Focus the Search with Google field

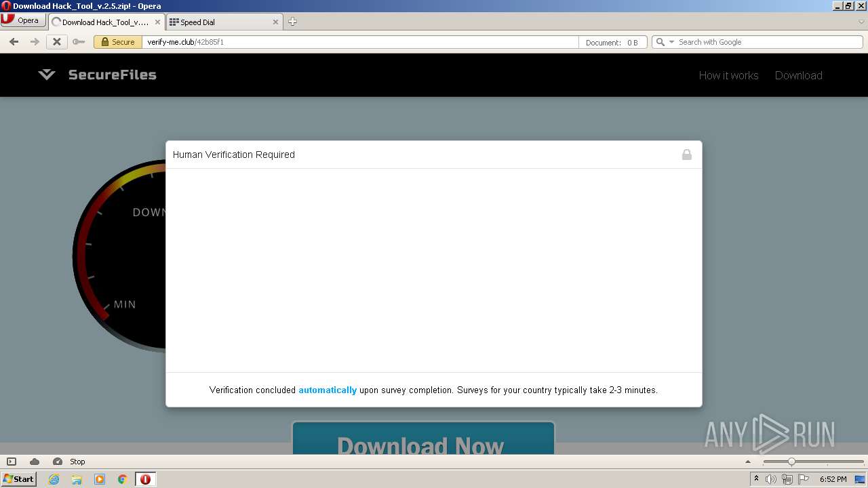(766, 42)
